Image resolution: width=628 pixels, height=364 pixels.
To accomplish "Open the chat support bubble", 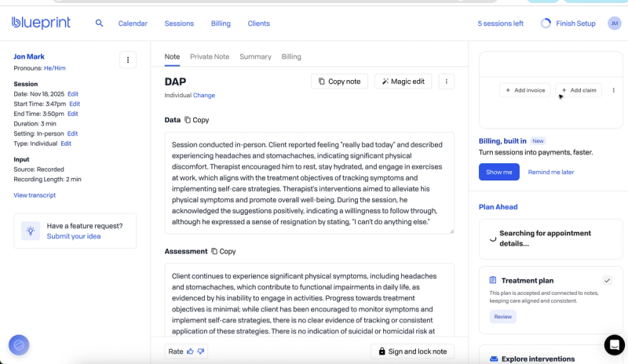I will pos(615,344).
